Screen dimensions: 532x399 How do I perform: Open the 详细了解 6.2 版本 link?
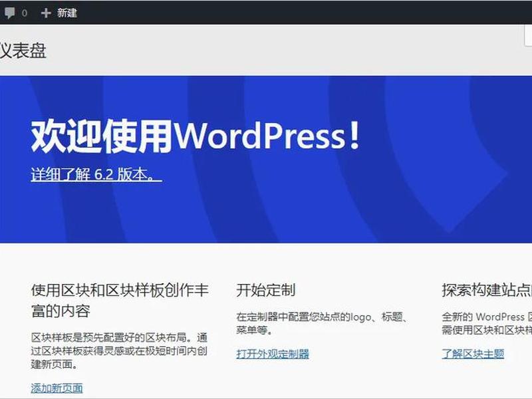96,174
